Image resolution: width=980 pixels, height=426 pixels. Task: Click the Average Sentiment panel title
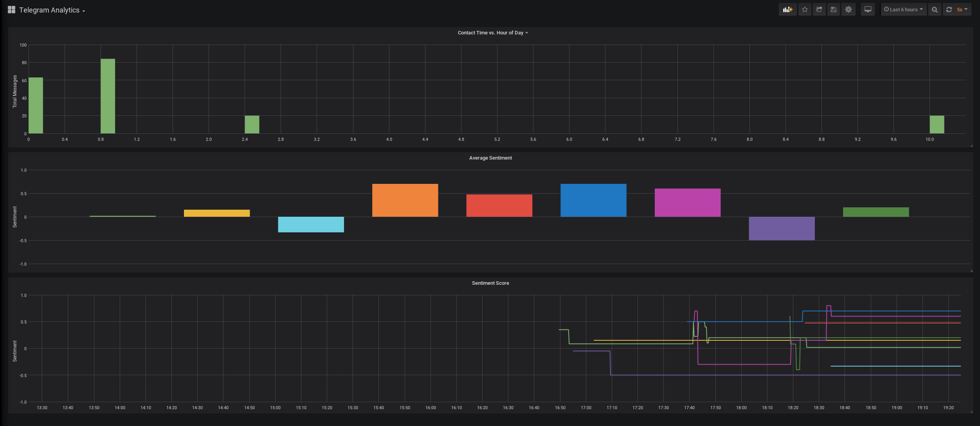(x=490, y=158)
